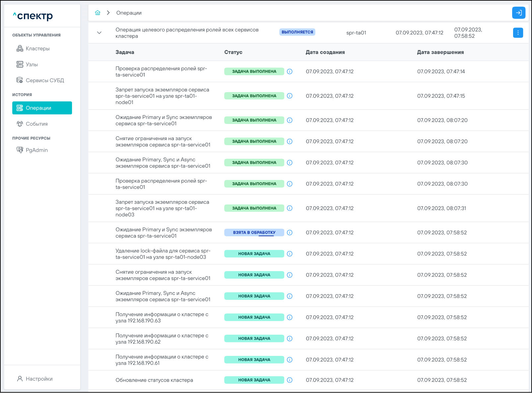The width and height of the screenshot is (532, 393).
Task: Click info icon for node 192.168.190.61 task
Action: click(290, 360)
